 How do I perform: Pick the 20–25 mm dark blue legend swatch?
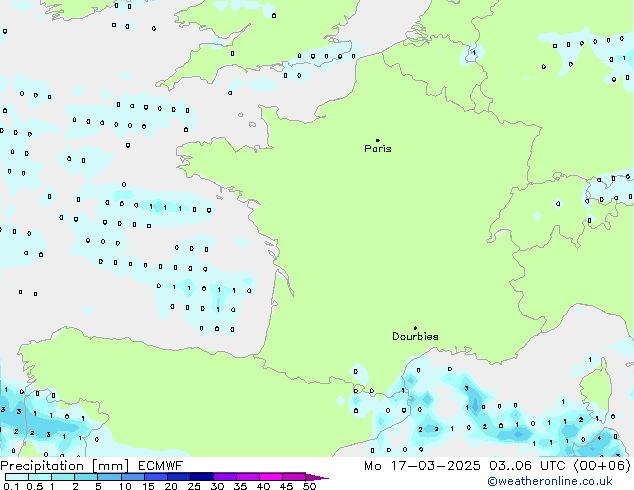[178, 477]
